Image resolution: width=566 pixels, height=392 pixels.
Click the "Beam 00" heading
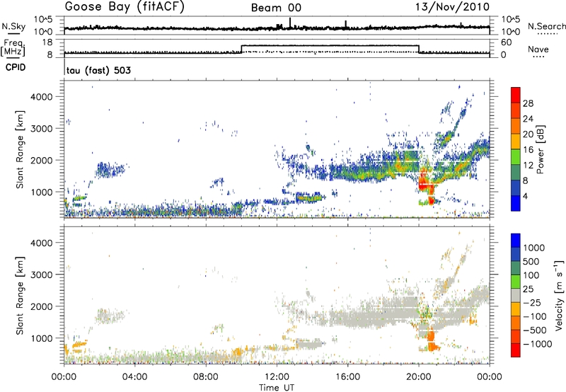pyautogui.click(x=276, y=8)
